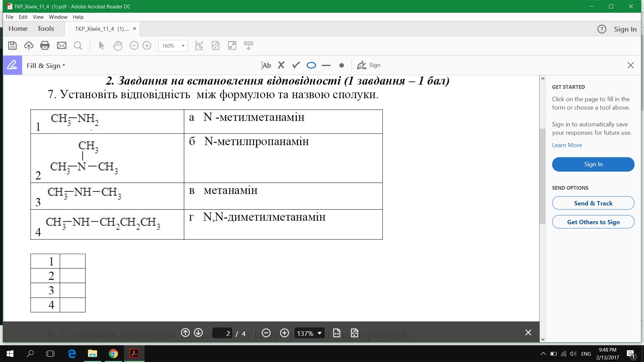Click the Save file icon

(12, 46)
